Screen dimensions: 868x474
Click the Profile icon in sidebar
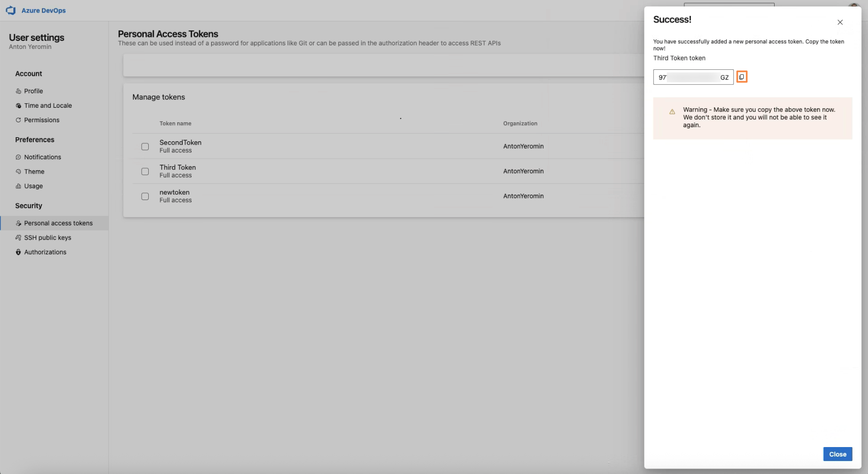[18, 91]
